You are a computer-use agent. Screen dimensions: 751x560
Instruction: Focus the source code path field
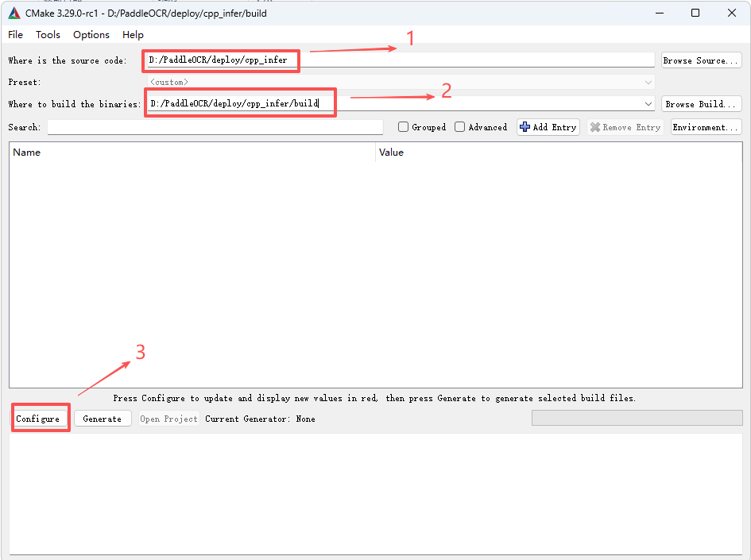point(401,60)
